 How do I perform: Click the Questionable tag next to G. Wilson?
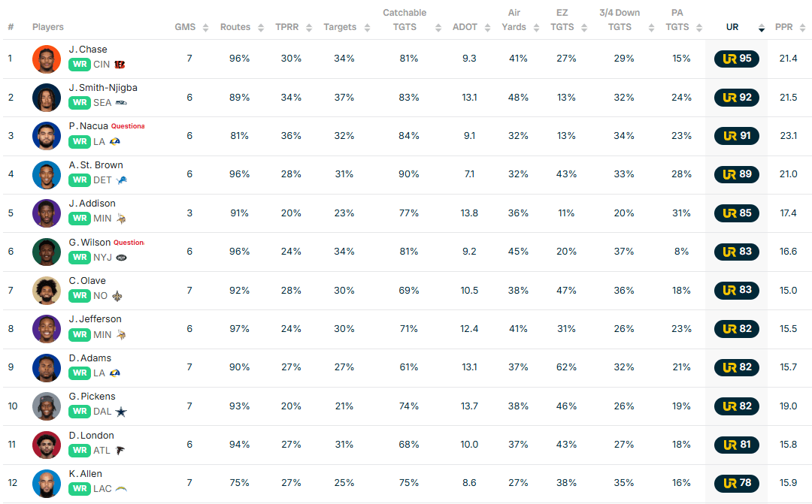coord(129,243)
